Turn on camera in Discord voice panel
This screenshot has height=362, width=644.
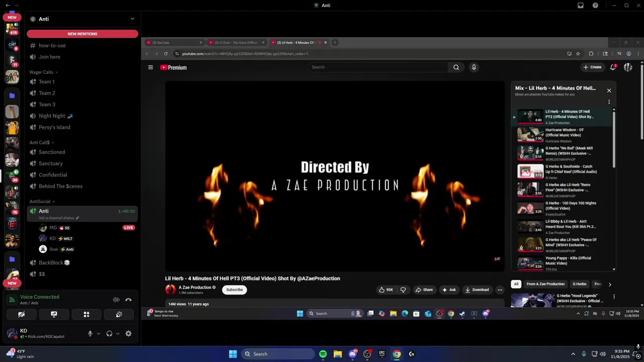click(21, 314)
